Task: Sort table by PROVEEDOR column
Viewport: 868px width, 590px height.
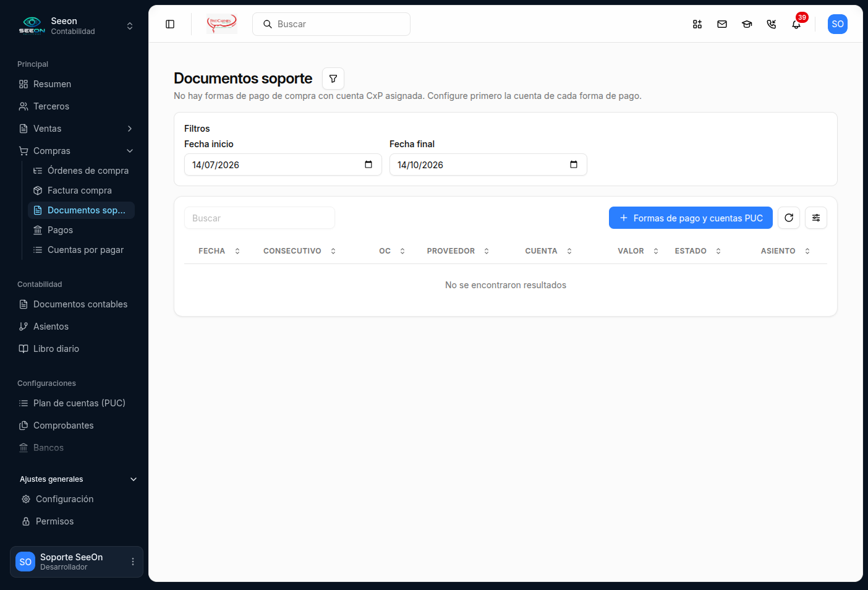Action: coord(458,251)
